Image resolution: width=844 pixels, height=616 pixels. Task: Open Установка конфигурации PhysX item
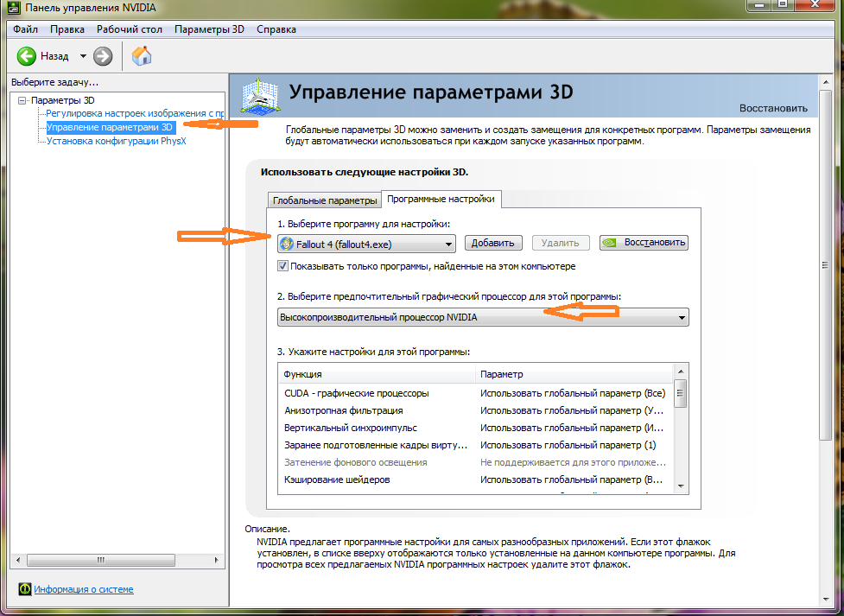click(117, 141)
